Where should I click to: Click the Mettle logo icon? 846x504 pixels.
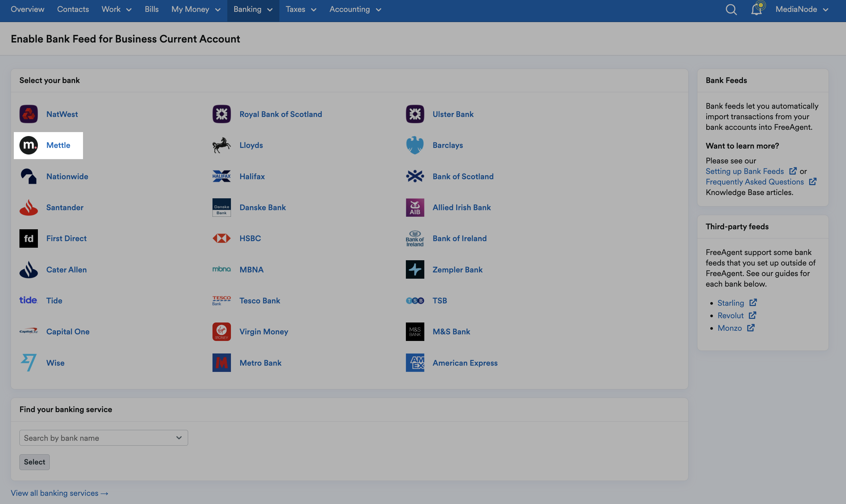tap(29, 145)
